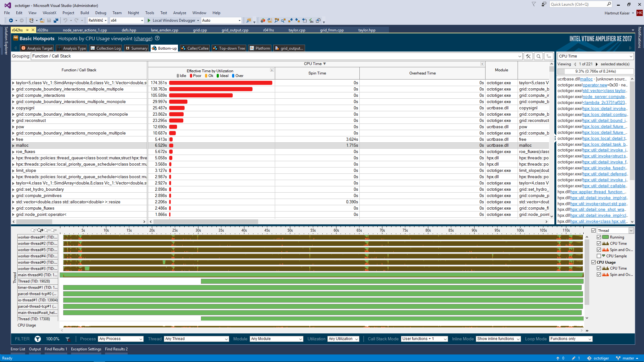The image size is (644, 362).
Task: Open the VAssistX menu
Action: (49, 13)
